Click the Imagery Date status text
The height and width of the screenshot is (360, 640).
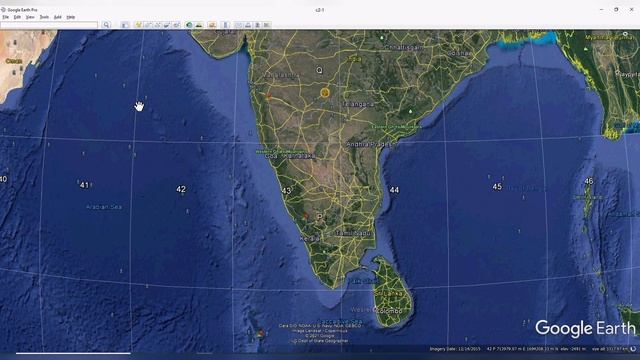pos(455,349)
